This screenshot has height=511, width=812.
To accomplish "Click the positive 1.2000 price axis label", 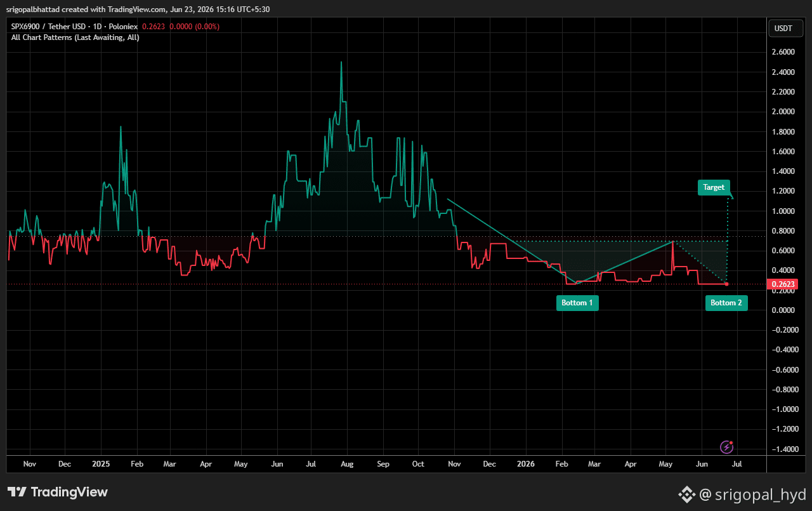I will 784,191.
